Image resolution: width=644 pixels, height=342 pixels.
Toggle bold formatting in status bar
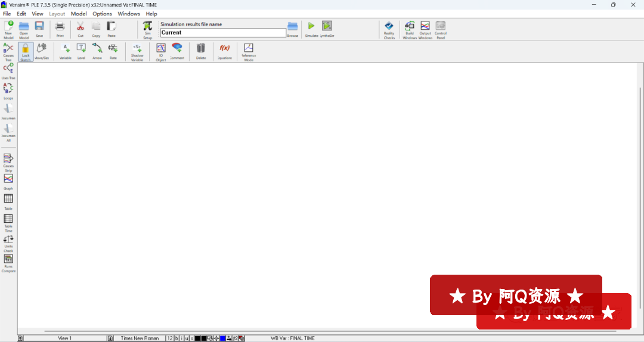(177, 338)
